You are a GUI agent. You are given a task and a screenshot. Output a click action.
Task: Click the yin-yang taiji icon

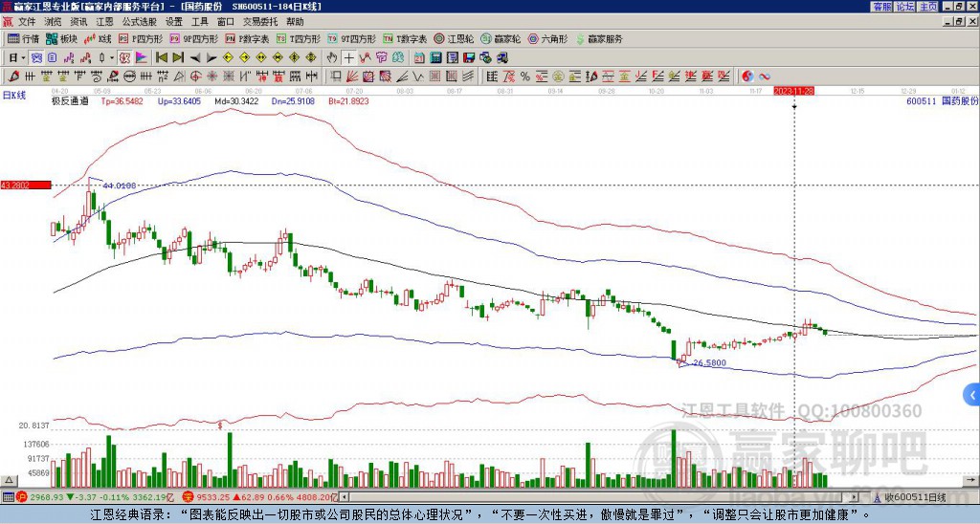coord(747,76)
